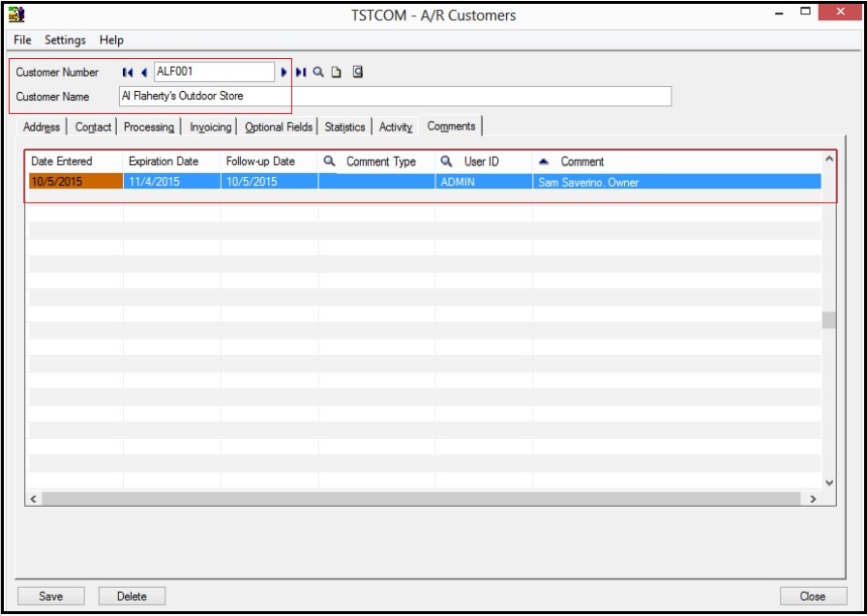Click the Comment Type column finder icon
The height and width of the screenshot is (616, 867).
[x=329, y=161]
